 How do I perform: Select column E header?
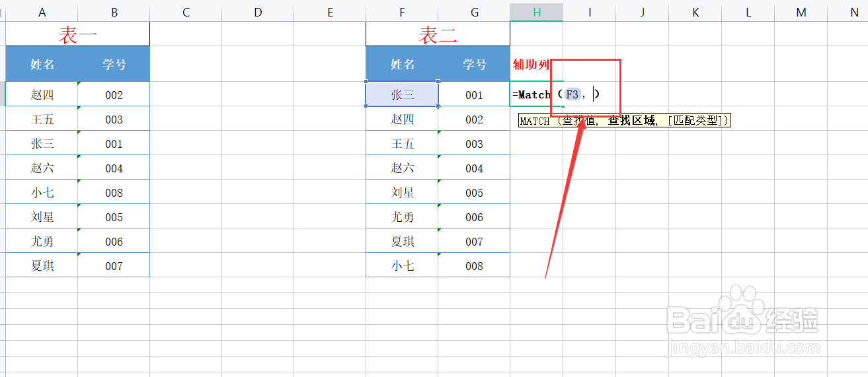pos(330,13)
